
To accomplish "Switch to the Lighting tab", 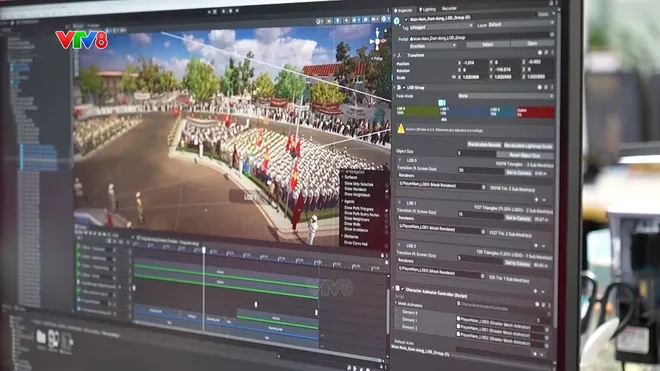I will 427,9.
